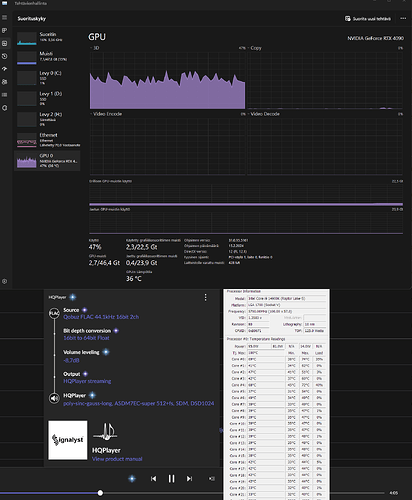
Task: Click the 0,4/23,9 Gt shared memory value
Action: 142,263
